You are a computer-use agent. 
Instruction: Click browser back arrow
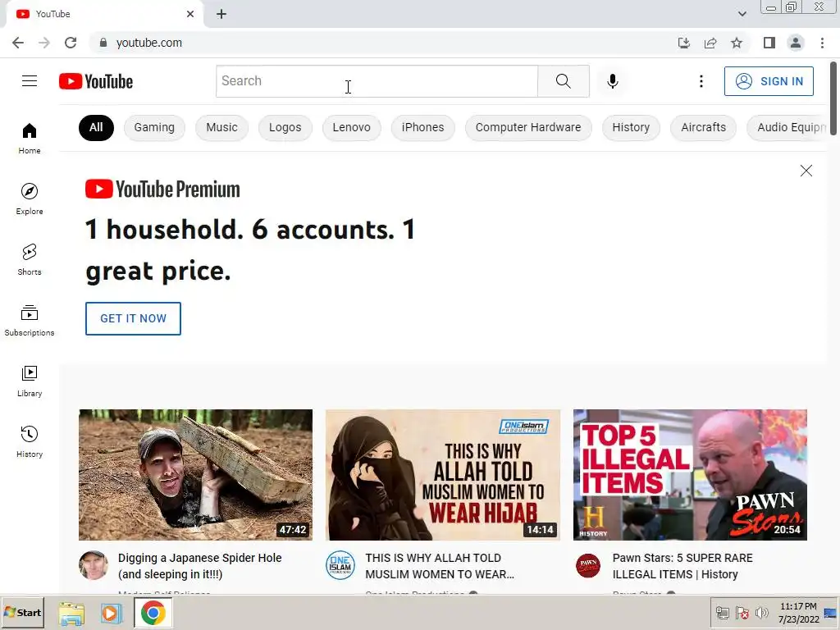coord(18,43)
